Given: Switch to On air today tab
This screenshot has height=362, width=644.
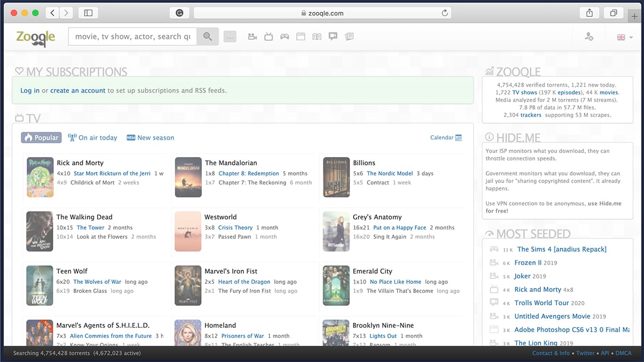Looking at the screenshot, I should 92,138.
